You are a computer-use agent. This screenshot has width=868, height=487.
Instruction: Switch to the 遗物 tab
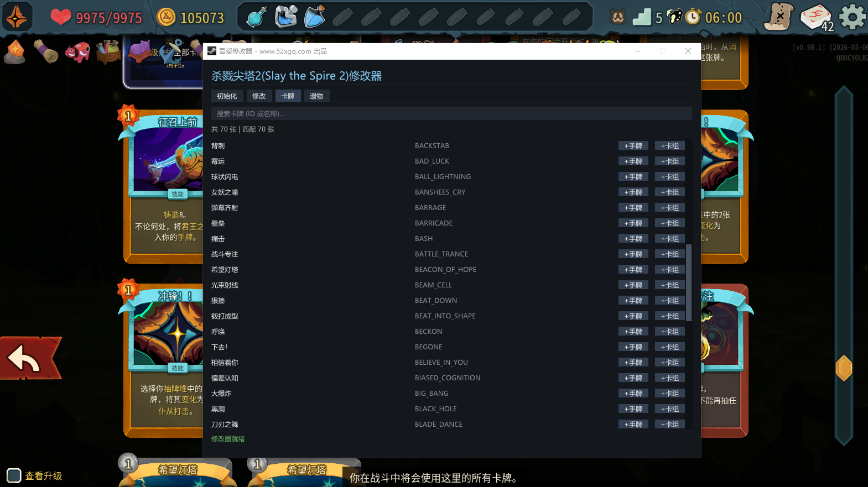coord(316,96)
